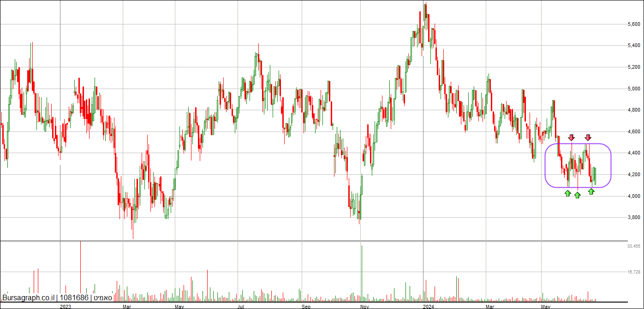
Task: Click the 5,600 price axis label
Action: 633,24
